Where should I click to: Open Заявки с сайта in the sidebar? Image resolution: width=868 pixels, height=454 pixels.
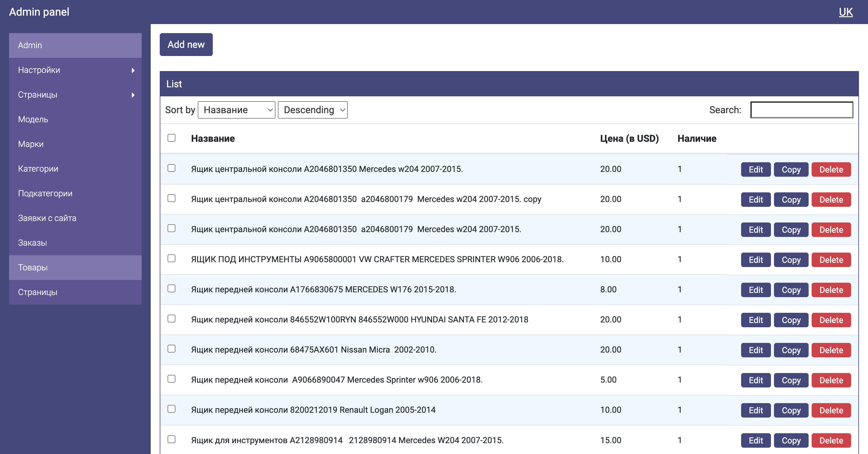pos(75,218)
